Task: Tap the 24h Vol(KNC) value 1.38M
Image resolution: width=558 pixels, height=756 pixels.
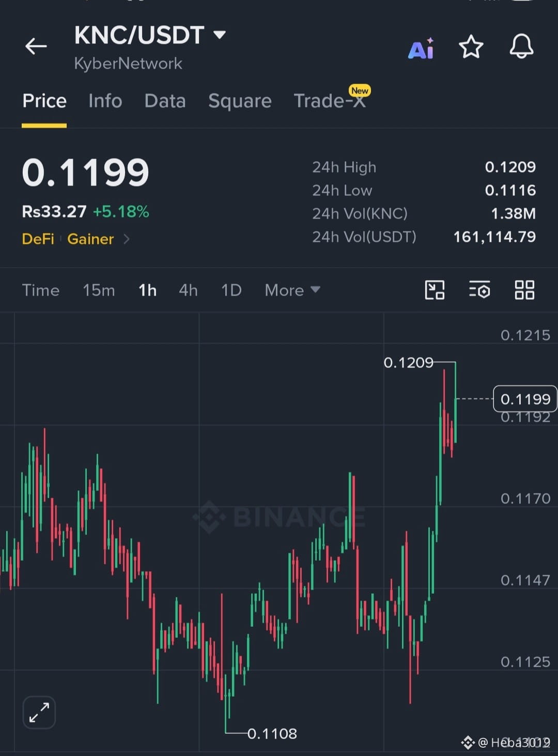Action: pos(514,213)
